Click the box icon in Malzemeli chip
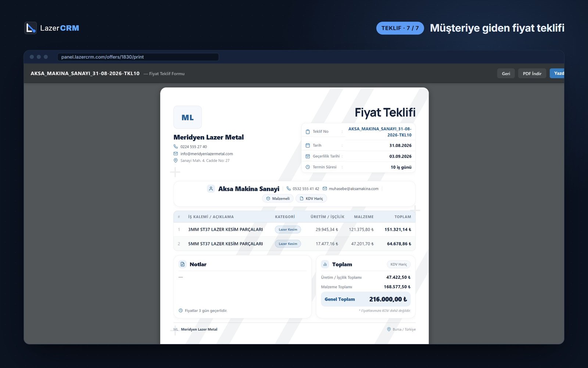This screenshot has width=588, height=368. pyautogui.click(x=268, y=198)
